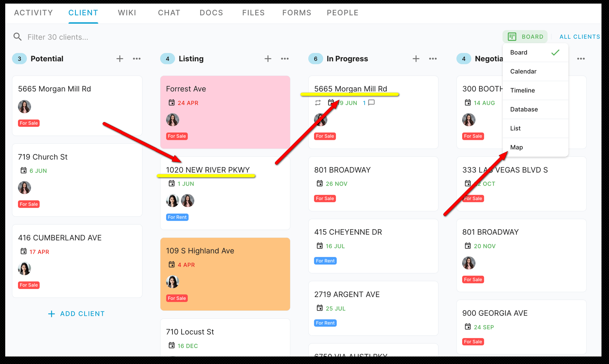Click the ALL CLIENTS link
The image size is (609, 364).
pyautogui.click(x=580, y=37)
